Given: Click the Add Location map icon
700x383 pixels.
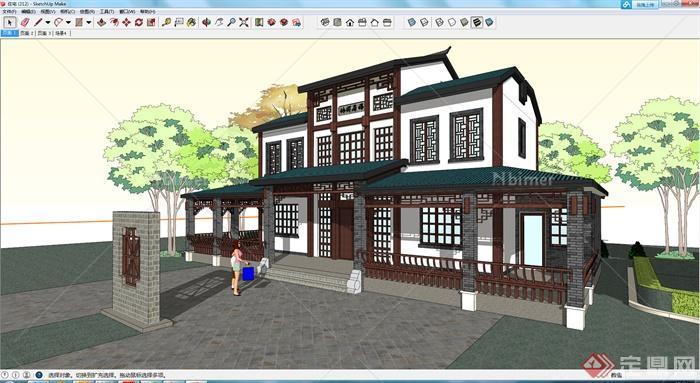Looking at the screenshot, I should pyautogui.click(x=259, y=22).
